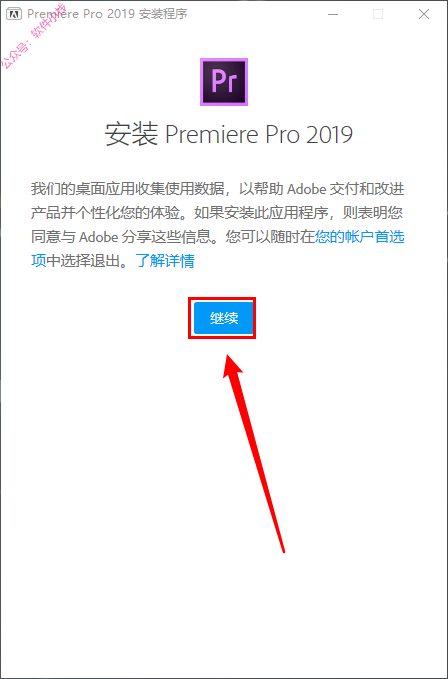Click the text 中选择退出 after the link

84,261
